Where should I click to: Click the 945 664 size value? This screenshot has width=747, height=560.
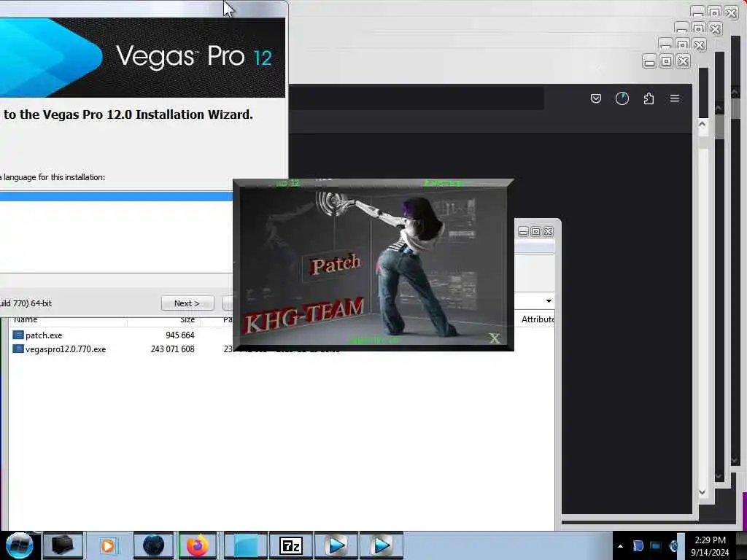click(x=179, y=335)
